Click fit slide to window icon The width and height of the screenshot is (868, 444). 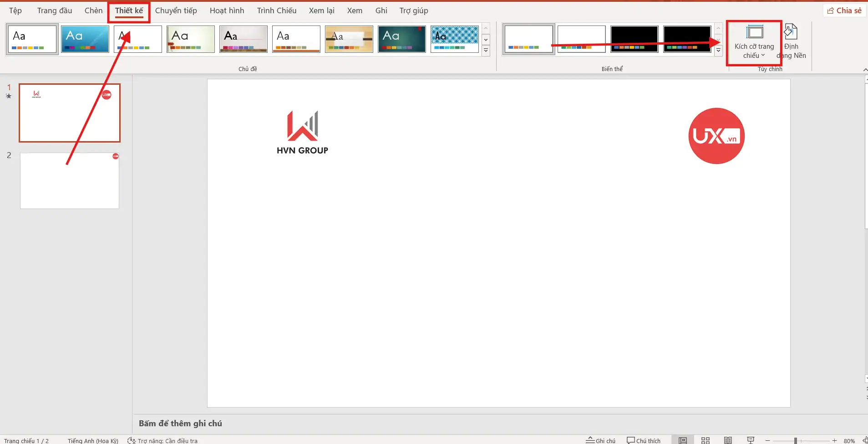pyautogui.click(x=865, y=440)
